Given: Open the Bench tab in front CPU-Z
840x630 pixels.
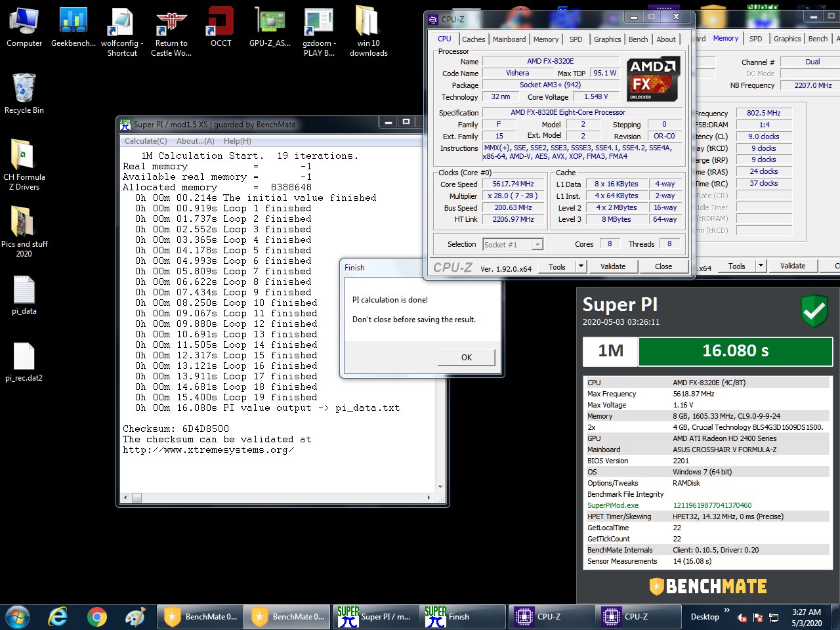Looking at the screenshot, I should [638, 39].
